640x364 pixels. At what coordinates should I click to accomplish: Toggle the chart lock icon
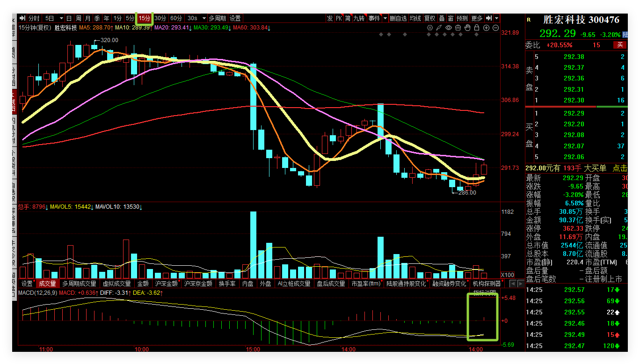point(477,28)
